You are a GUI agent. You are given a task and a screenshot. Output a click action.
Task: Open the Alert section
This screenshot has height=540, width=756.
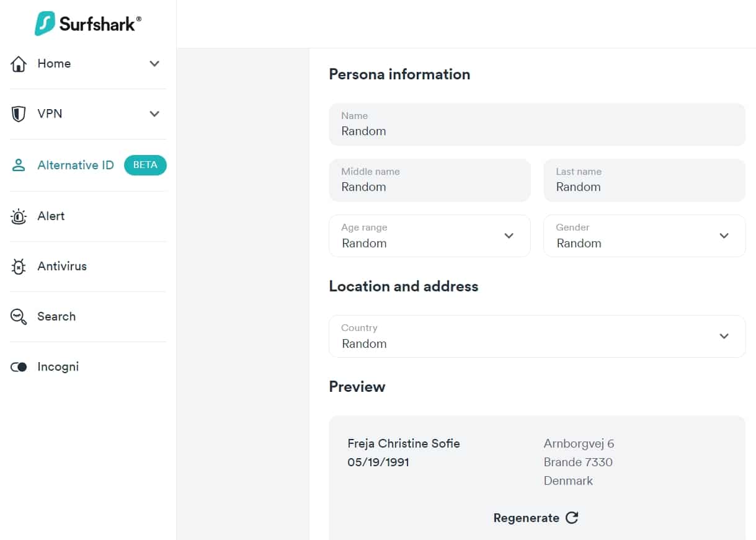point(87,216)
